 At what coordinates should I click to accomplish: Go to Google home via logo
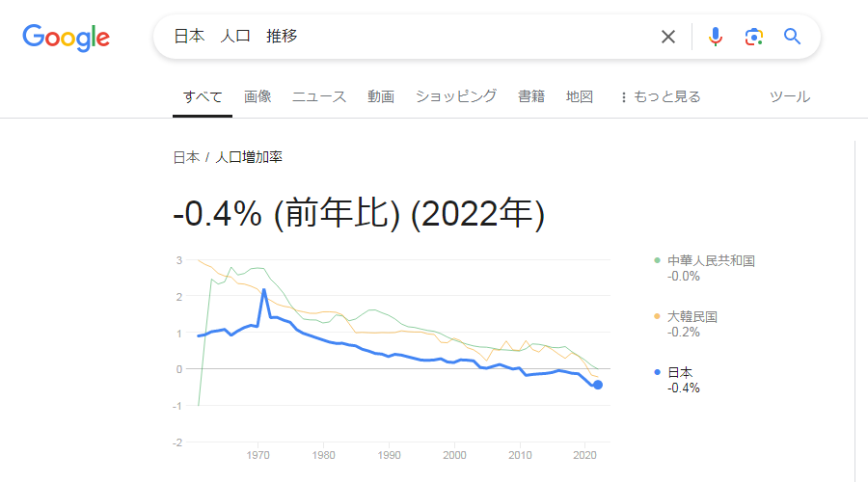click(x=66, y=38)
